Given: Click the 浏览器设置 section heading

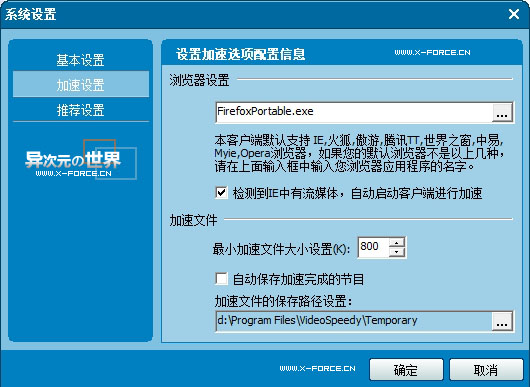Looking at the screenshot, I should pos(199,80).
